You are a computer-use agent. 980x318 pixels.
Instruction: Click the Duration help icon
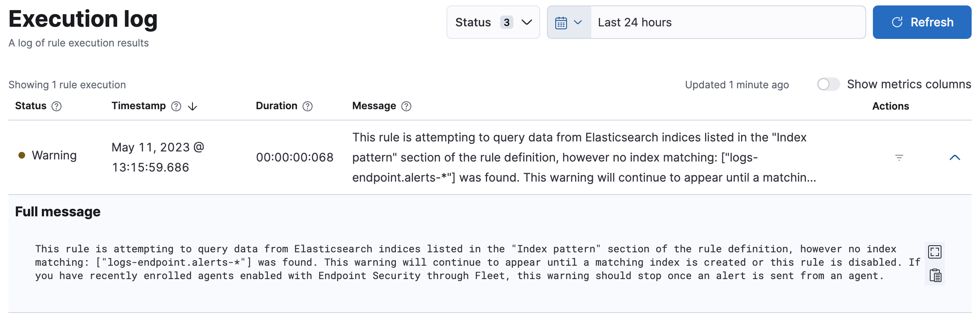click(x=307, y=106)
